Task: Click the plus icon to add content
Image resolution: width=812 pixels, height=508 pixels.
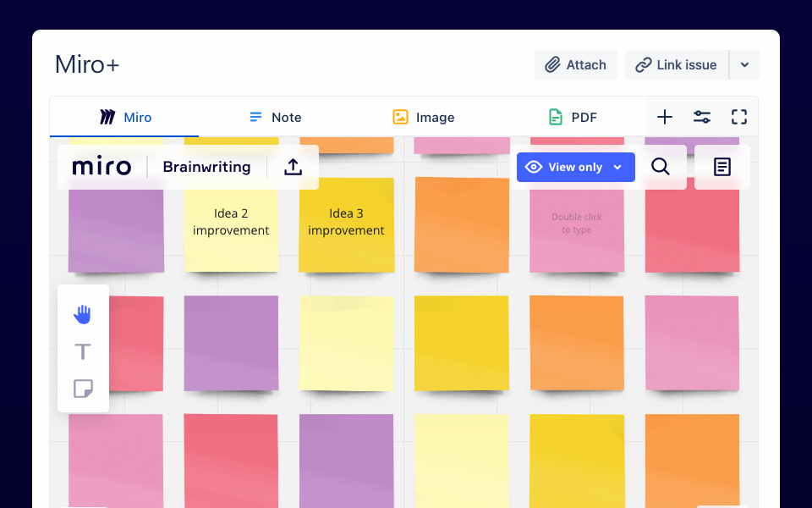Action: point(665,117)
